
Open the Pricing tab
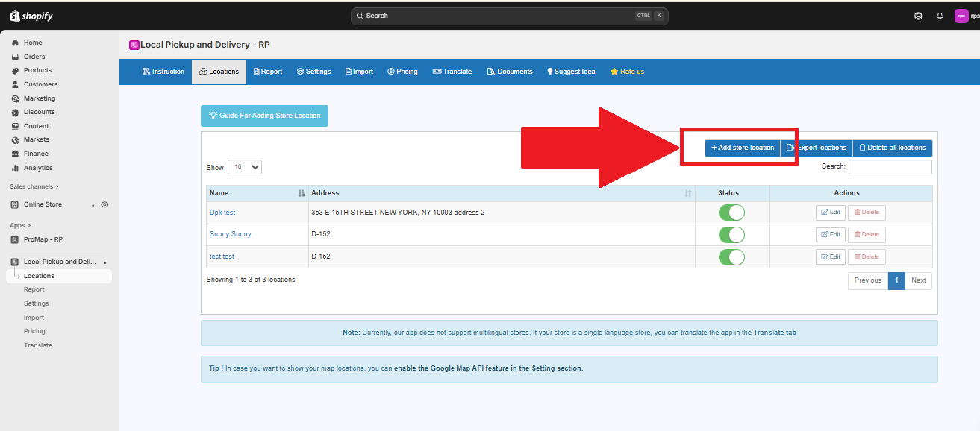[x=402, y=72]
